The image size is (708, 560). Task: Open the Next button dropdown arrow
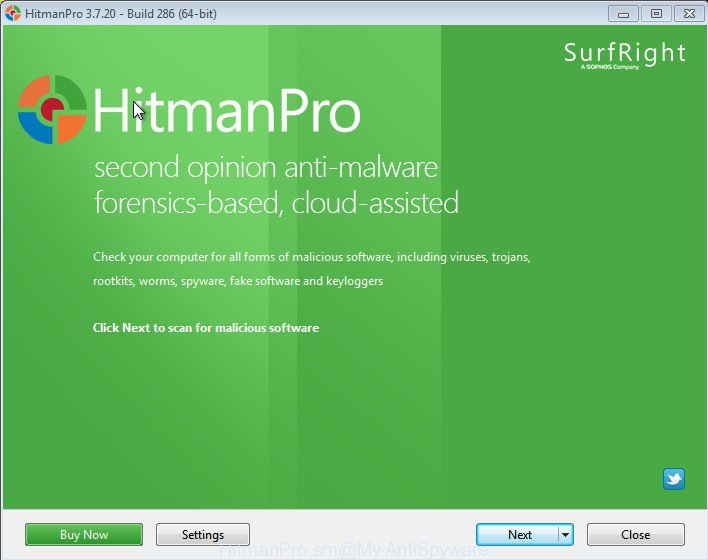point(565,535)
